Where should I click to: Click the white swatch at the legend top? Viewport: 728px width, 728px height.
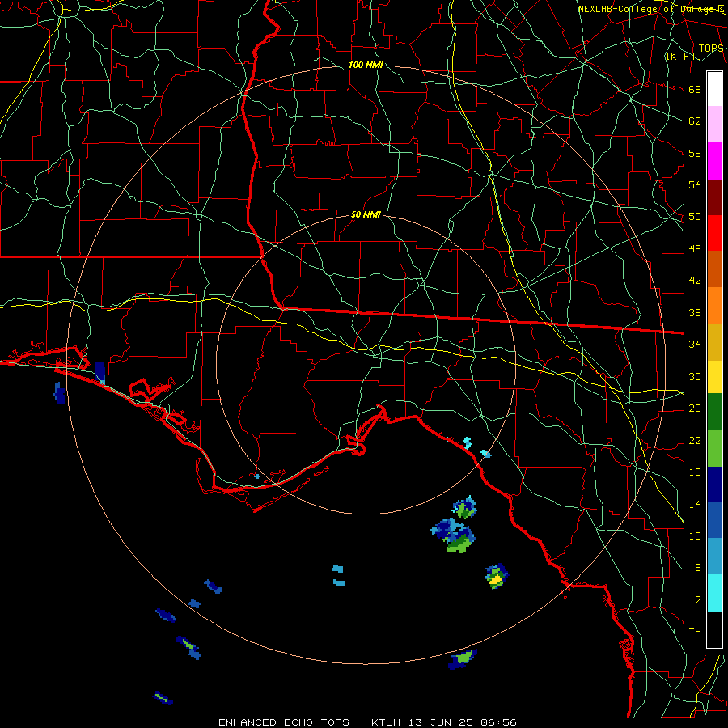tap(714, 89)
